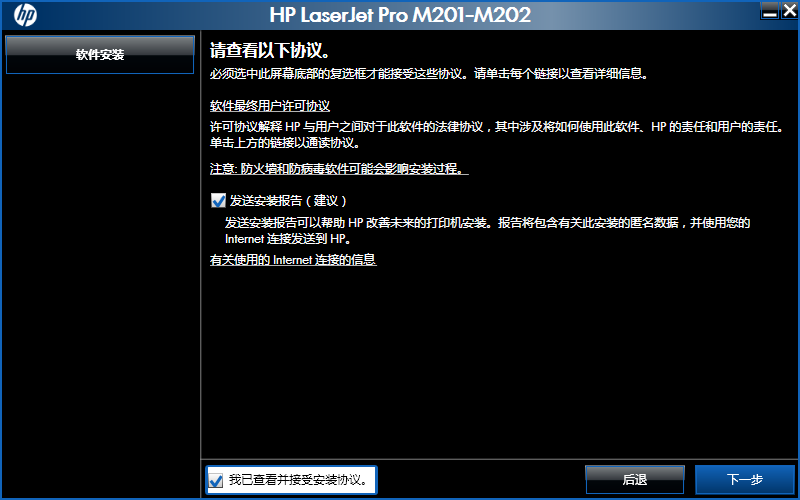Close the HP LaserJet installer window
The image size is (800, 500).
tap(789, 10)
